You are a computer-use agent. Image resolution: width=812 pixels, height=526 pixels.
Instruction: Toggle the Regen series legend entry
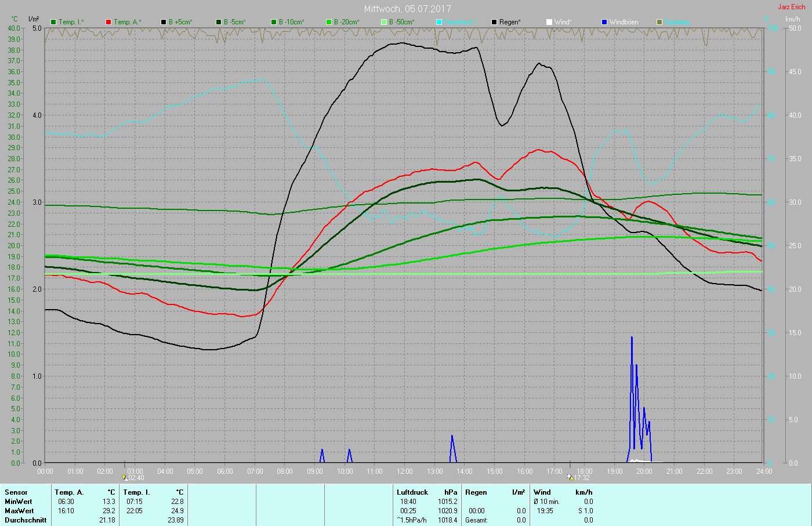[509, 22]
